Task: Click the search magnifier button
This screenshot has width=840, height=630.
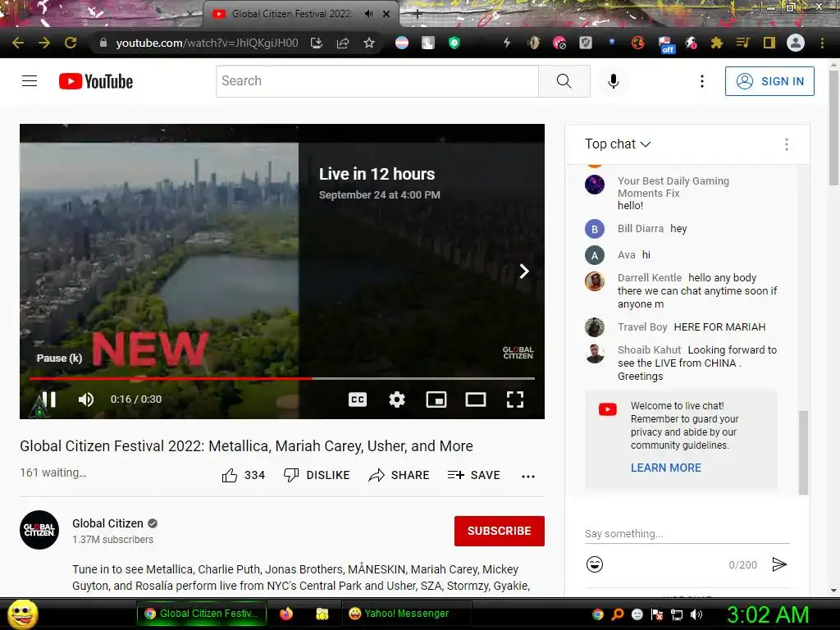Action: (x=564, y=81)
